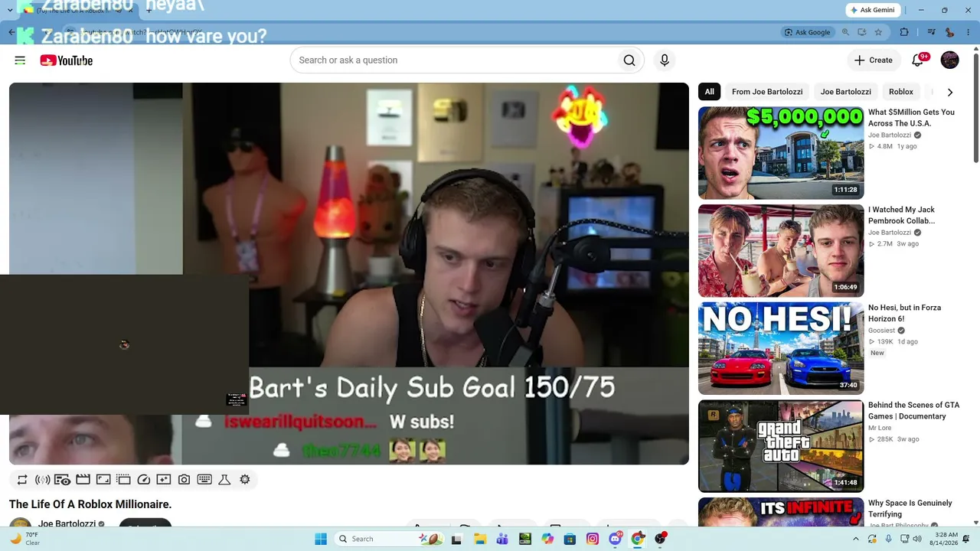Image resolution: width=980 pixels, height=551 pixels.
Task: Open the YouTube guide hamburger menu
Action: [x=20, y=60]
